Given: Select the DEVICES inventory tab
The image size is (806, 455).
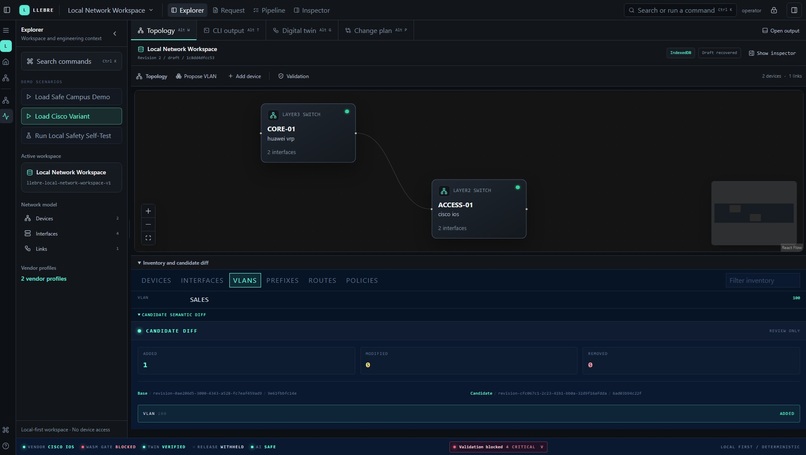Looking at the screenshot, I should [x=156, y=280].
